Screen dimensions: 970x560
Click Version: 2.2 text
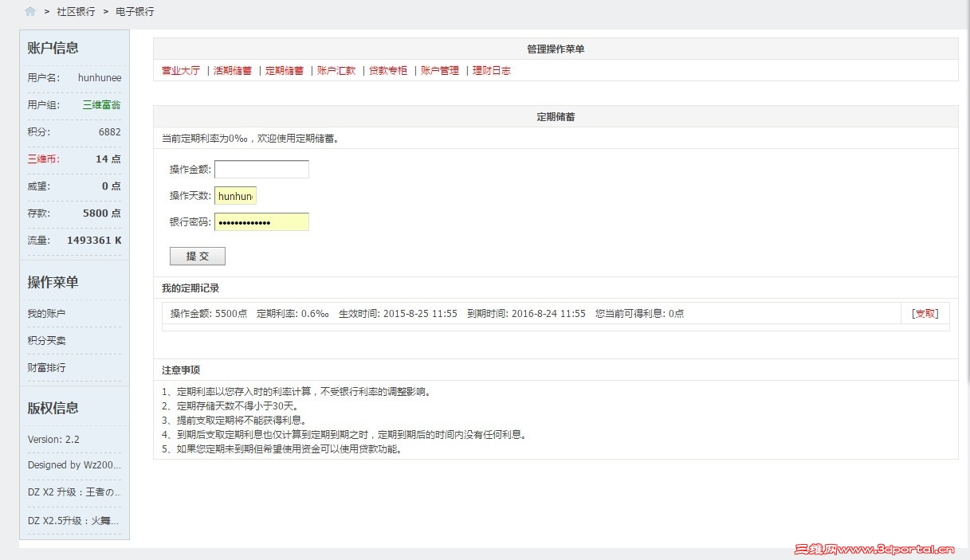[x=53, y=439]
